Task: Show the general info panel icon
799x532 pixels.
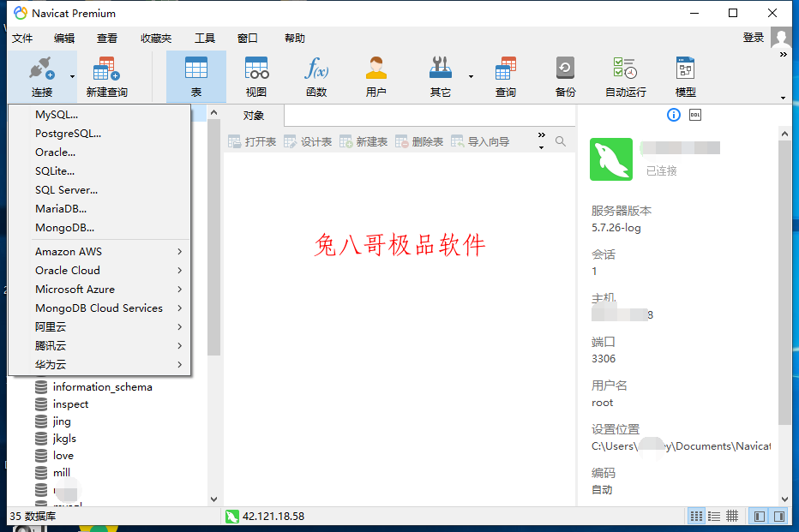Action: click(x=674, y=115)
